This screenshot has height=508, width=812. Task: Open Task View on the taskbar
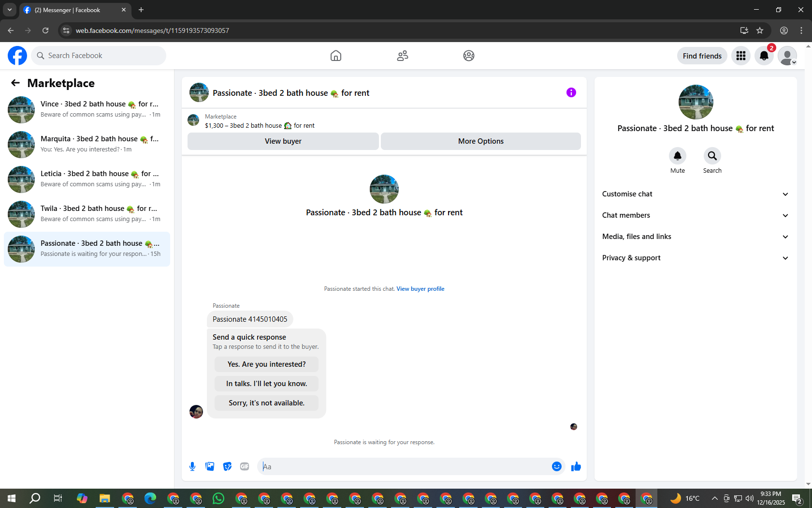click(58, 498)
